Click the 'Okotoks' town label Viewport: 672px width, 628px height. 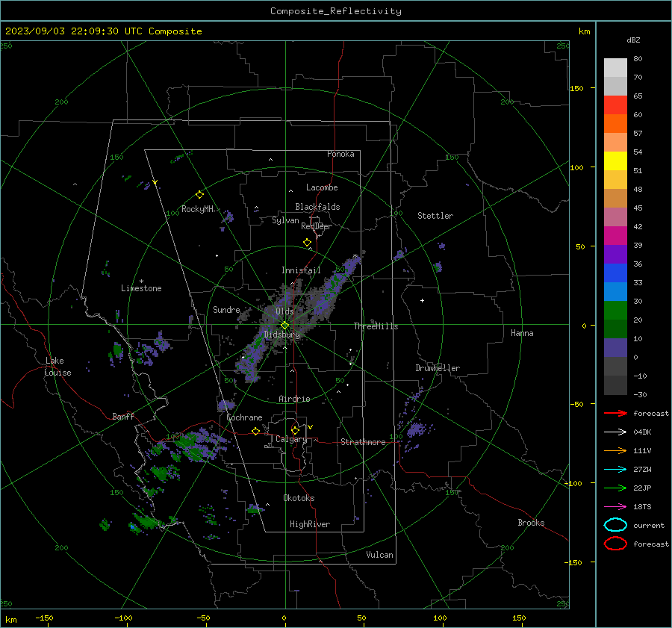point(299,498)
